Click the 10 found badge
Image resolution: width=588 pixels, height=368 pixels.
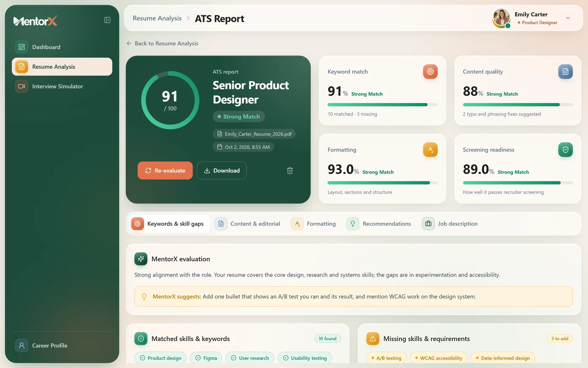click(x=328, y=339)
